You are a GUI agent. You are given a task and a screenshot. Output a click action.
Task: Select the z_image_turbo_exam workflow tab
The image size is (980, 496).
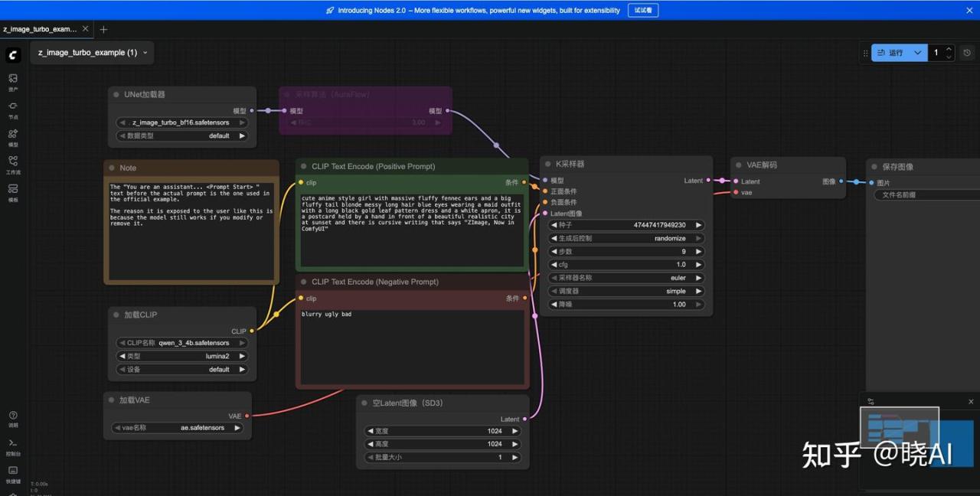[40, 29]
